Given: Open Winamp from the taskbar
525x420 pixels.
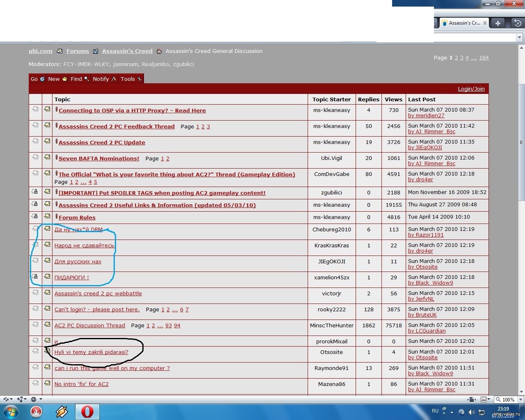Looking at the screenshot, I should coord(62,412).
